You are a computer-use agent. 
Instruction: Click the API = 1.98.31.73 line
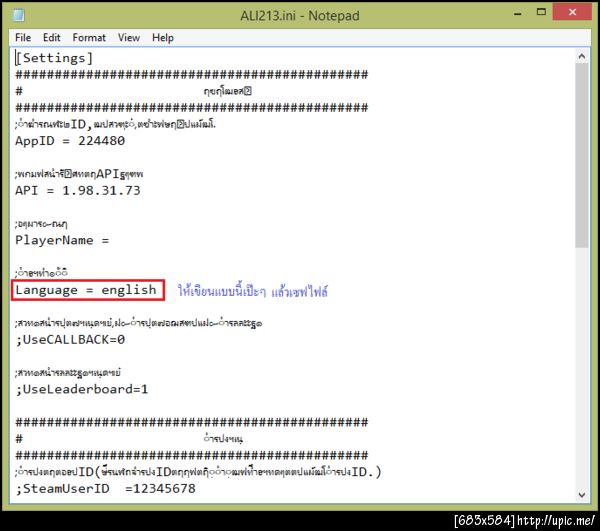[78, 190]
